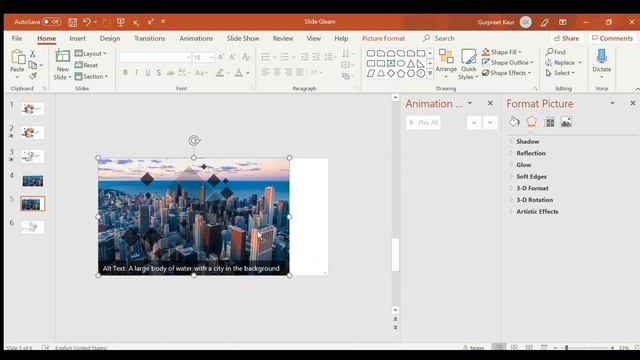Click the Superscript icon in quick access
Screen dimensions: 640x360
coord(150,22)
